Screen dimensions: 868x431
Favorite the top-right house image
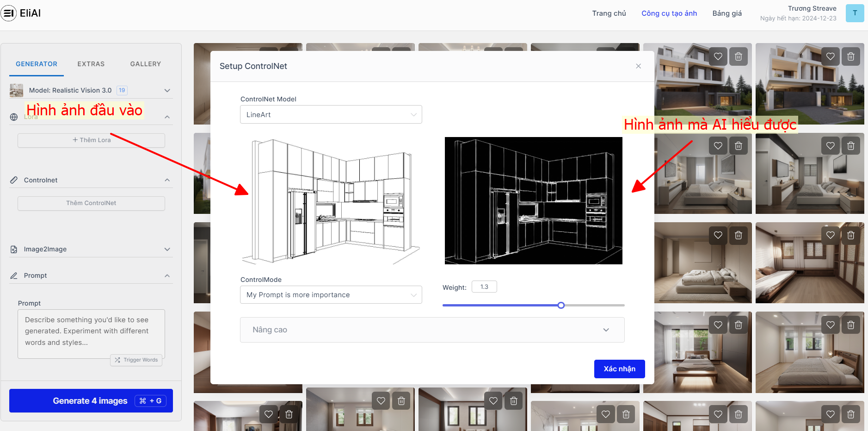tap(830, 56)
